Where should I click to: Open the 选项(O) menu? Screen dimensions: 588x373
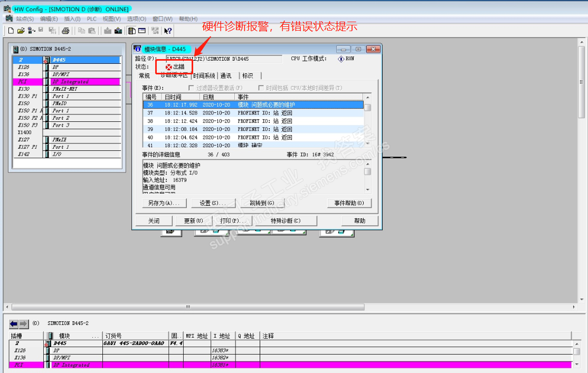(137, 19)
